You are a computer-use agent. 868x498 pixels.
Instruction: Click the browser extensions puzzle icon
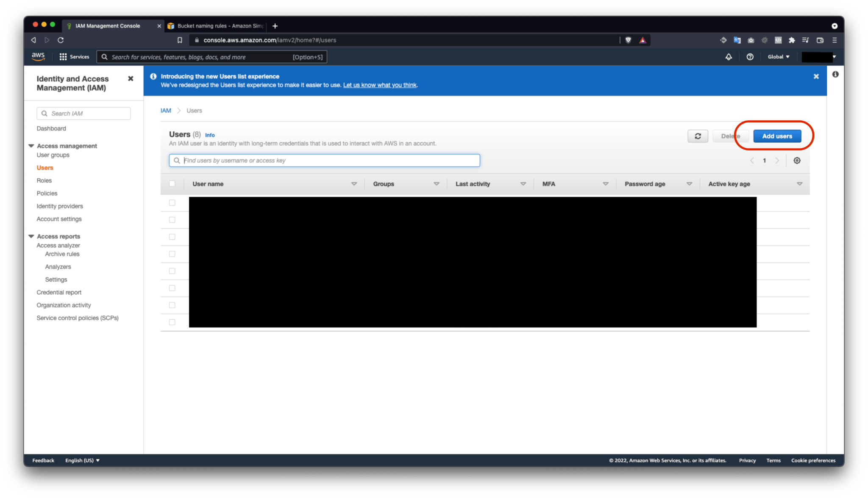click(792, 40)
